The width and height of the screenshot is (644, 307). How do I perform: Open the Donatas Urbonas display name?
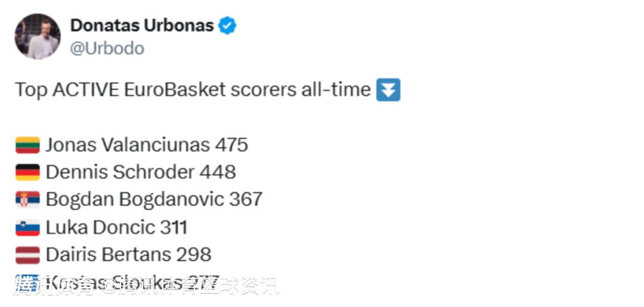[x=142, y=26]
